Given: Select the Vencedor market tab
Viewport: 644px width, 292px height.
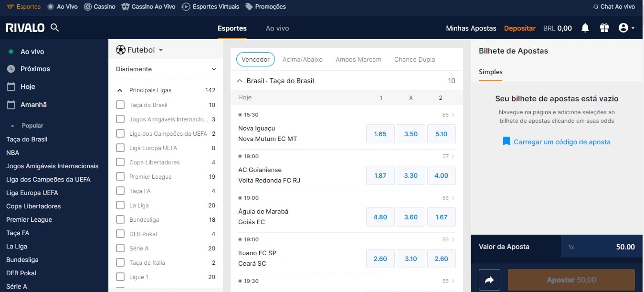Looking at the screenshot, I should [x=255, y=59].
